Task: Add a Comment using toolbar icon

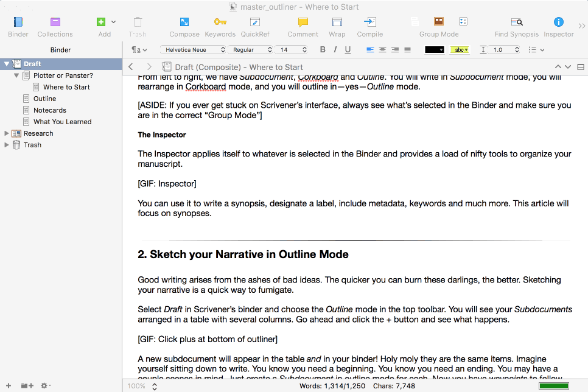Action: tap(303, 22)
